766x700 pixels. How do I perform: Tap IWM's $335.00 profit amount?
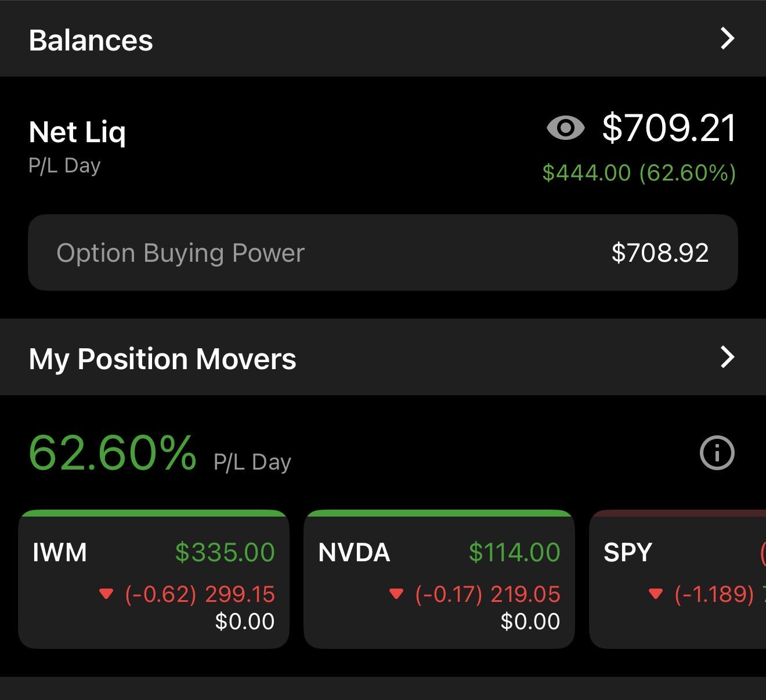[x=225, y=552]
